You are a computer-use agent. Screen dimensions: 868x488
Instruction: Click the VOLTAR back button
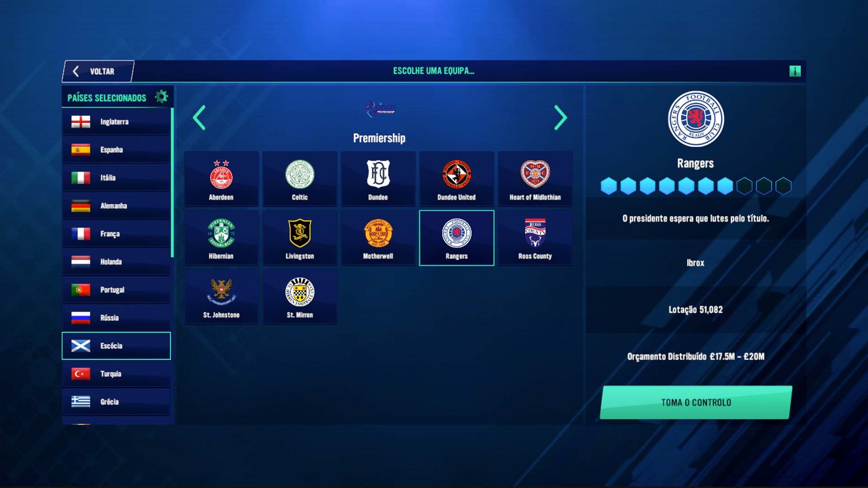[99, 71]
